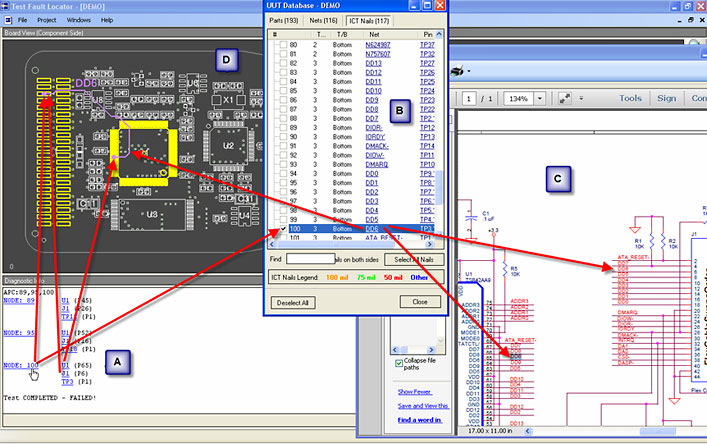Click the NODE: 89 link
The height and width of the screenshot is (444, 707).
click(x=19, y=300)
